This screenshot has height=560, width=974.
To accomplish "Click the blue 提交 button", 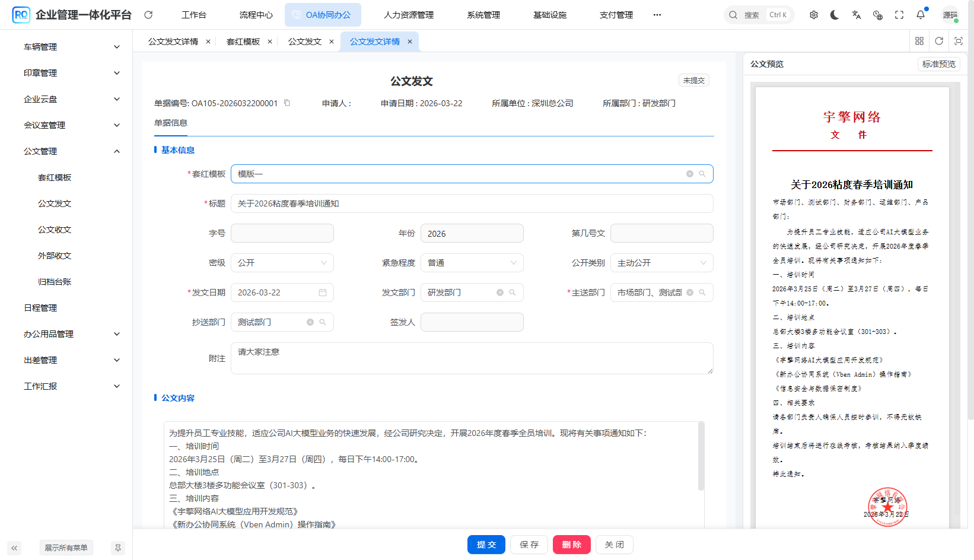I will (486, 545).
